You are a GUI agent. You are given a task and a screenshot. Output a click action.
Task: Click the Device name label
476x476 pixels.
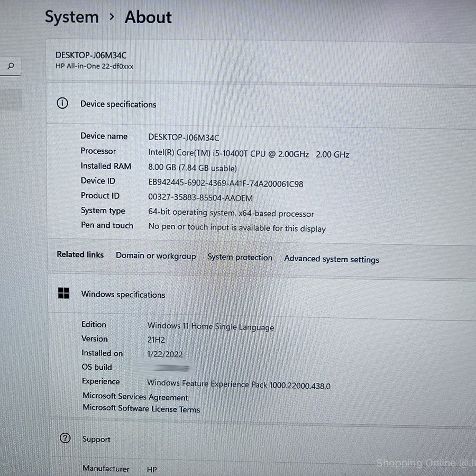pyautogui.click(x=104, y=136)
